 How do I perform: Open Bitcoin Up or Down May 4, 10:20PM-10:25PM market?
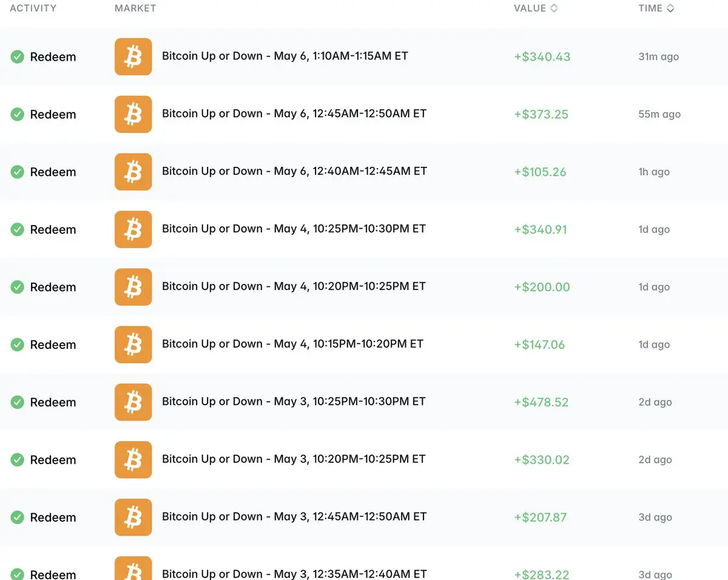point(294,286)
